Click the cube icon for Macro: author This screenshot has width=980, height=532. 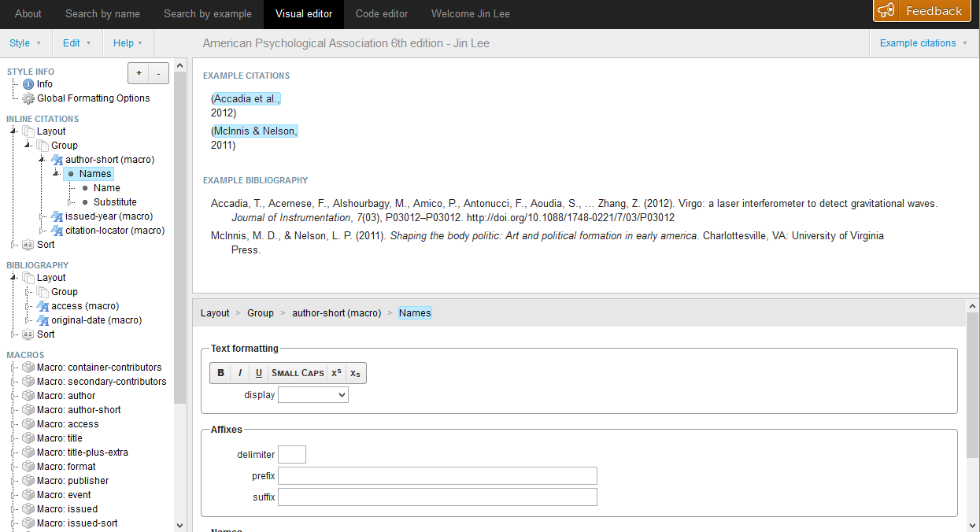point(28,396)
